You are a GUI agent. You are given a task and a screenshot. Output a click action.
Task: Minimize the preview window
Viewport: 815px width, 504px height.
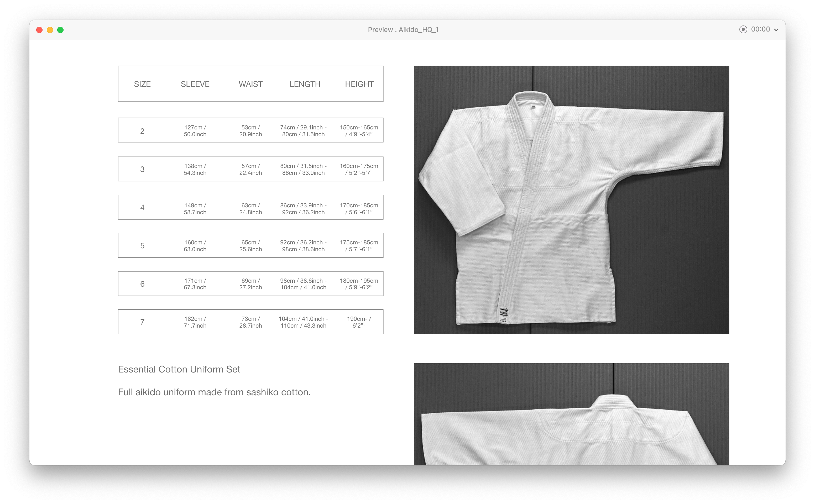point(50,30)
